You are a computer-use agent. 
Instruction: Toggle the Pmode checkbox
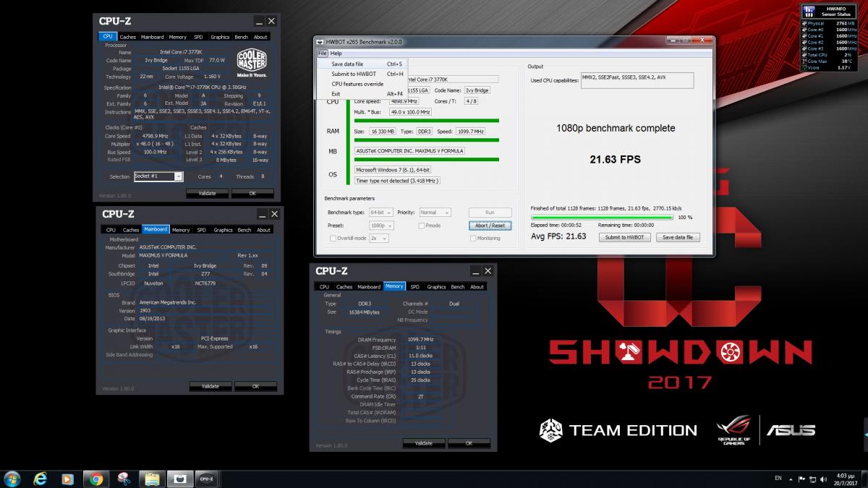422,226
